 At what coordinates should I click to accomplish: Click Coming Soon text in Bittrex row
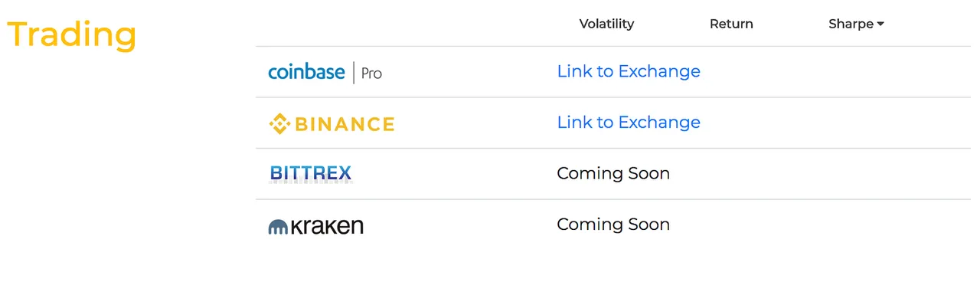(613, 173)
